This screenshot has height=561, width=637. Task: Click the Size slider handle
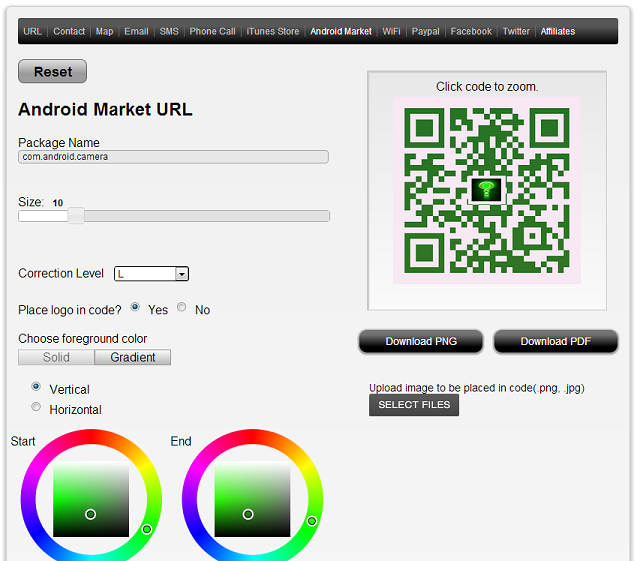tap(76, 216)
